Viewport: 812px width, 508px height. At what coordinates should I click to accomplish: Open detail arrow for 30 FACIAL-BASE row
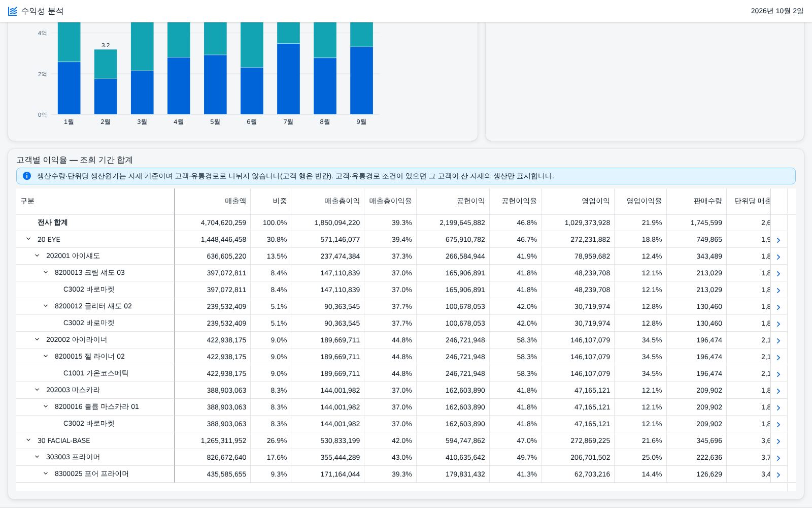(779, 441)
